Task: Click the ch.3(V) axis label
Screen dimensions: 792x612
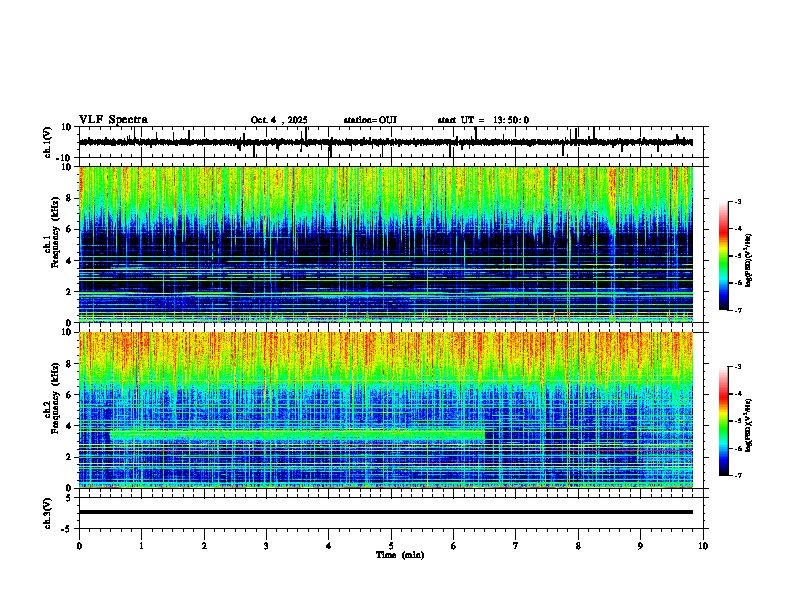Action: 48,513
